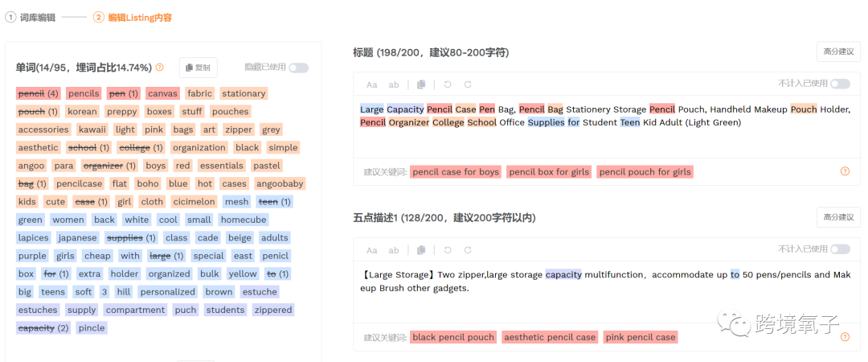Click the ab lowercase icon in title toolbar
868x362 pixels.
(x=394, y=84)
